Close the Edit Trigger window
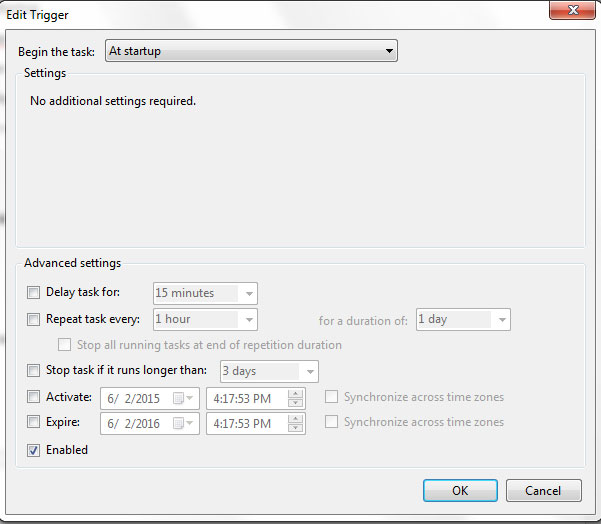 coord(573,10)
